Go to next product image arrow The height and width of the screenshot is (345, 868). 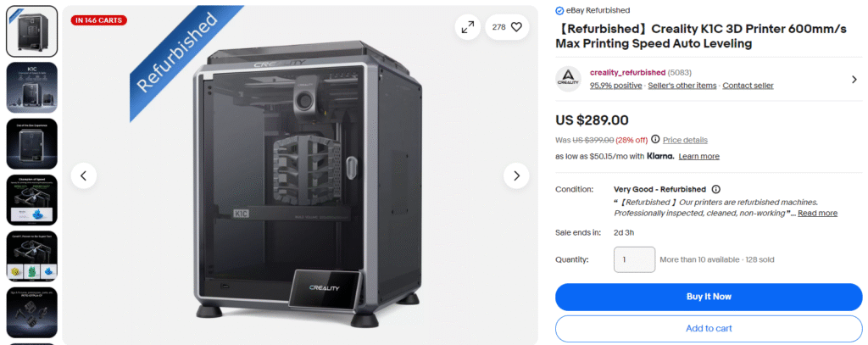coord(516,175)
